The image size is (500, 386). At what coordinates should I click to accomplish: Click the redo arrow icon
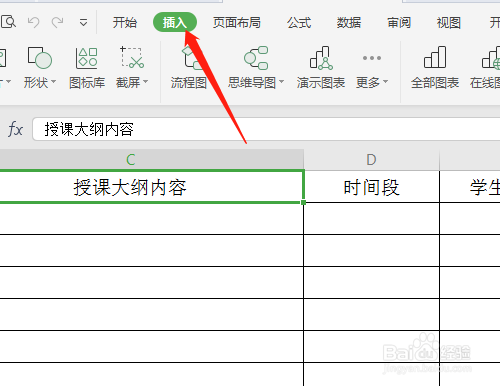57,22
